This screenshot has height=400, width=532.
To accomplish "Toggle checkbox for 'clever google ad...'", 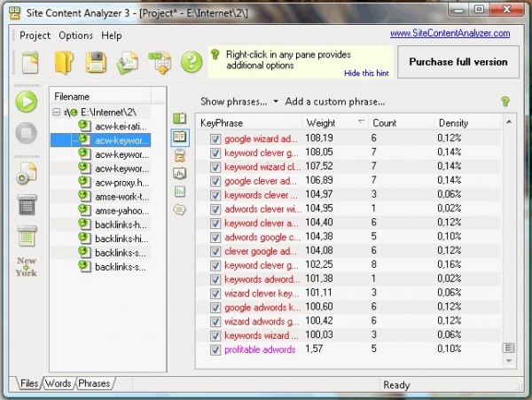I will click(x=215, y=252).
